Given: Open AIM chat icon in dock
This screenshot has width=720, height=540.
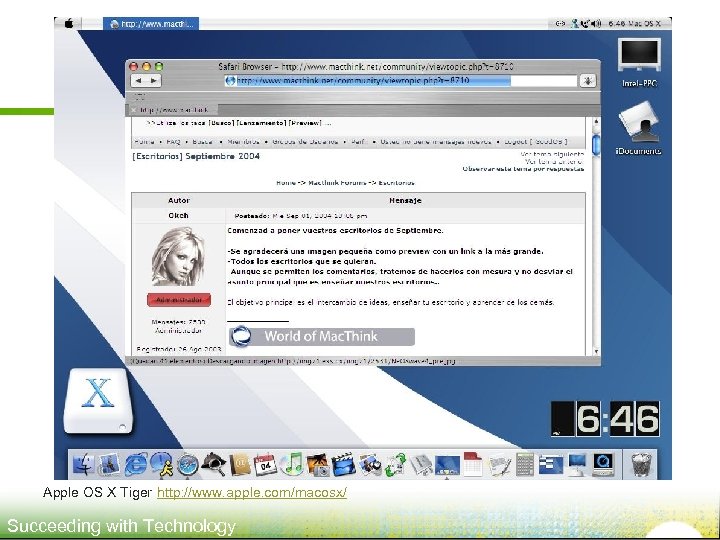Looking at the screenshot, I should [x=161, y=464].
